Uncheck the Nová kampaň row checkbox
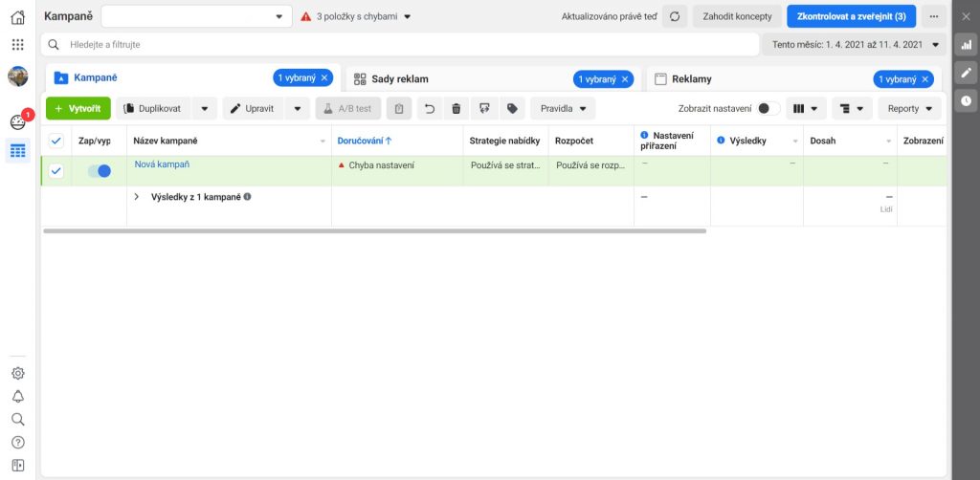The height and width of the screenshot is (480, 980). (56, 171)
